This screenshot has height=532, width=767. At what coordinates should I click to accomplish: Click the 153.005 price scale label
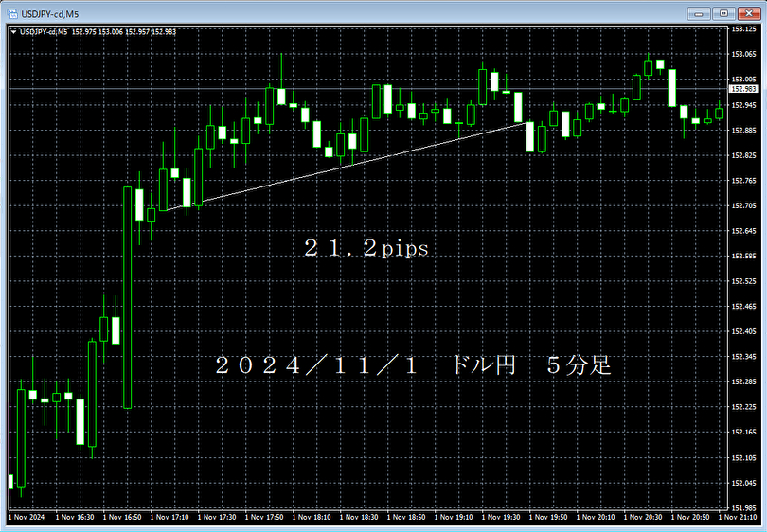point(743,80)
